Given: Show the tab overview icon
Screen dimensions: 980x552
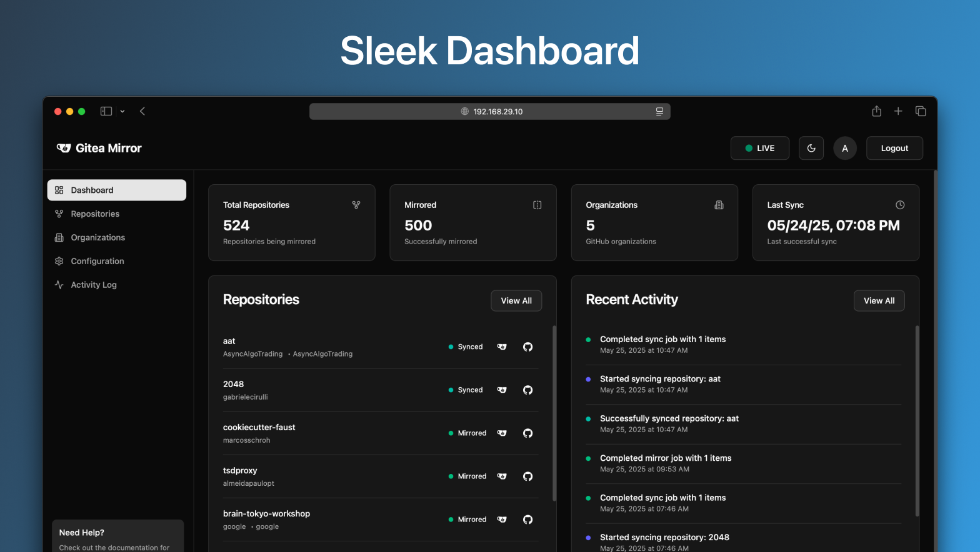Looking at the screenshot, I should pos(921,111).
